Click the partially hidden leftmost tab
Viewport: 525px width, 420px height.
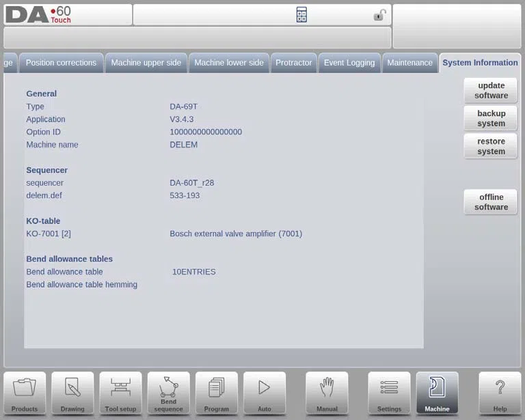pos(10,63)
